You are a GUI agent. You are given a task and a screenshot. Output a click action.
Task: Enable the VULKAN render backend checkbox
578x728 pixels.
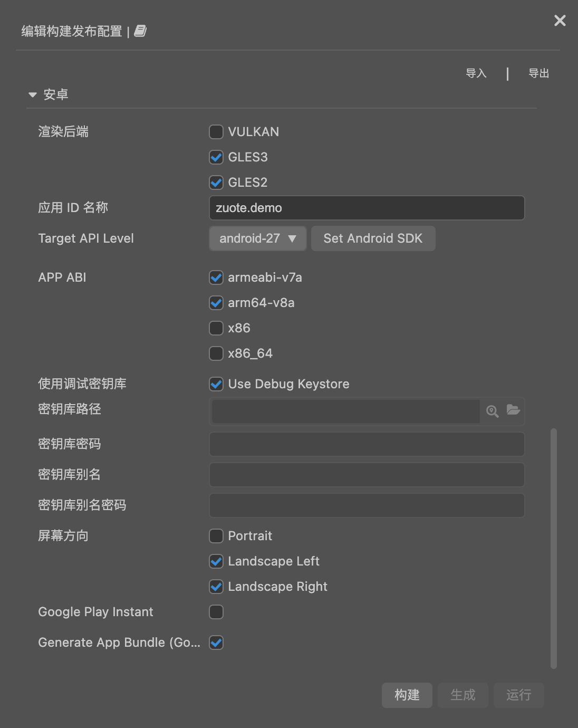click(x=216, y=132)
